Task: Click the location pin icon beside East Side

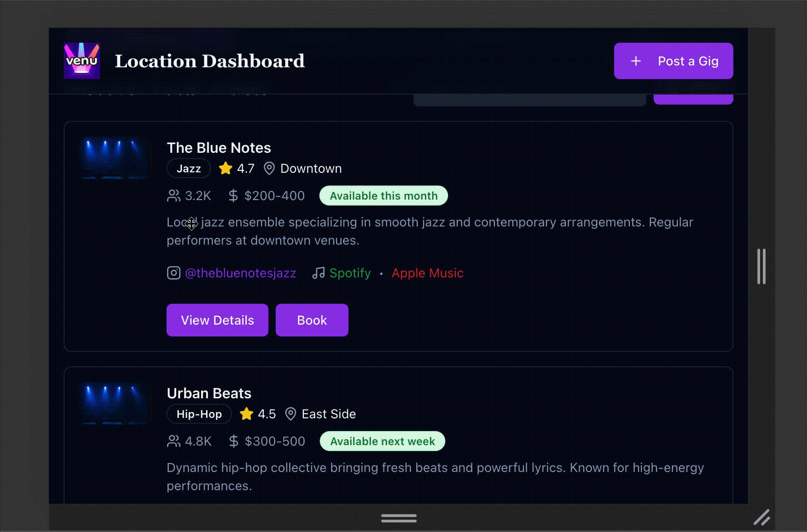Action: (x=290, y=414)
